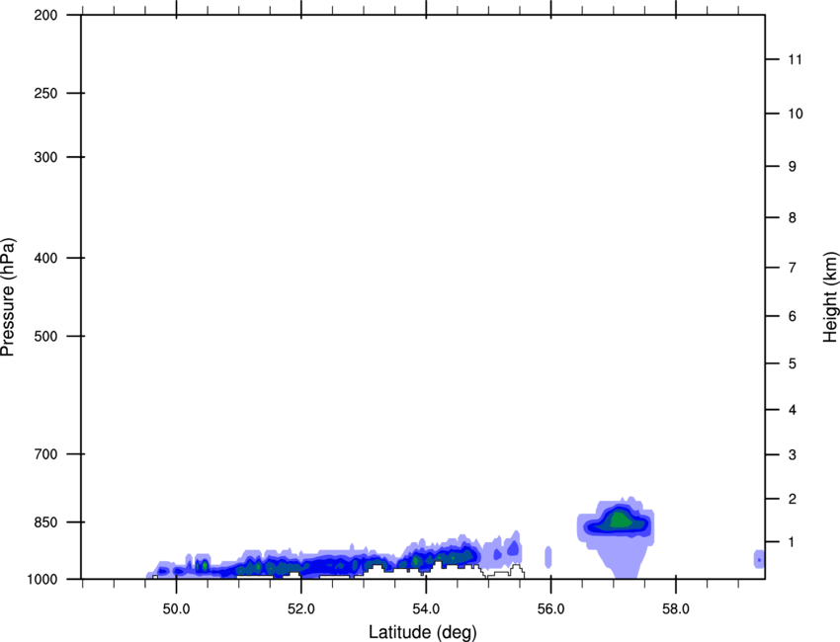
Task: Click the 300 pressure tick label
Action: click(45, 157)
